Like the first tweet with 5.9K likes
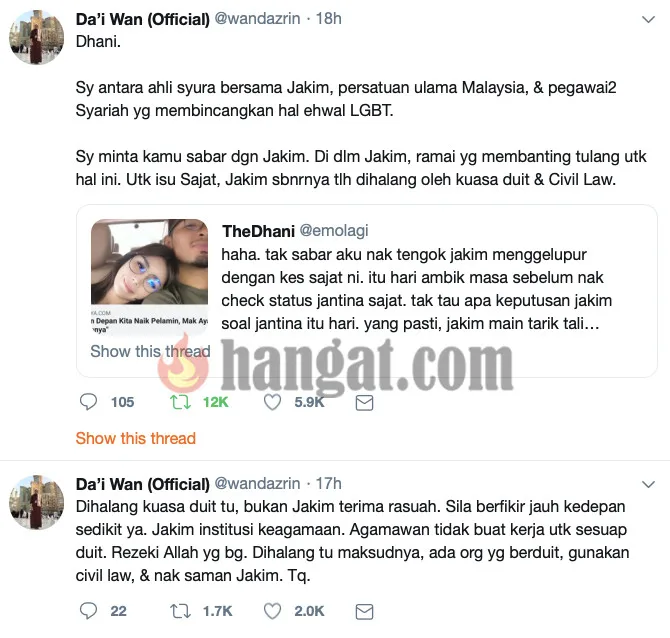The image size is (670, 638). pos(272,402)
